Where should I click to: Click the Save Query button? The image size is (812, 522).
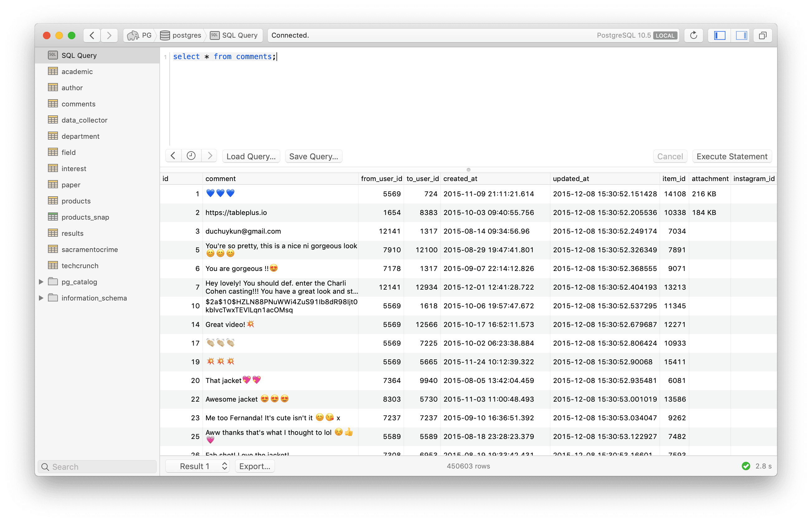point(314,156)
